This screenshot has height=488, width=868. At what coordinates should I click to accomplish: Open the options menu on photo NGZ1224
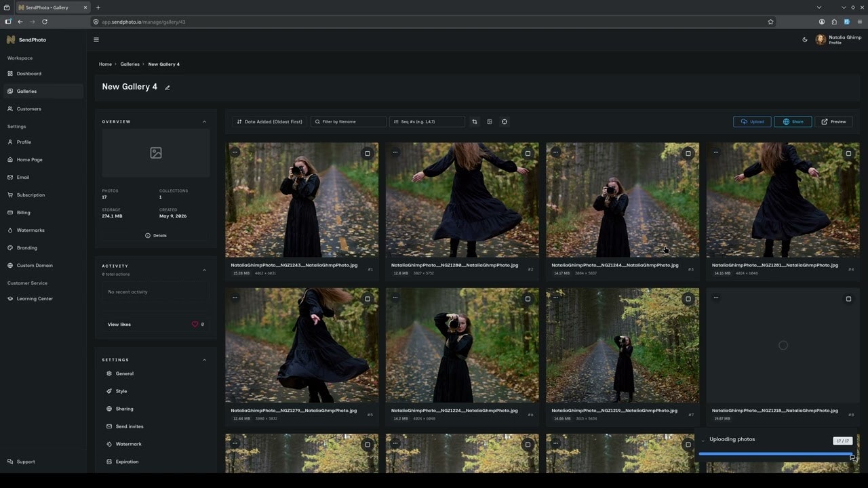395,298
